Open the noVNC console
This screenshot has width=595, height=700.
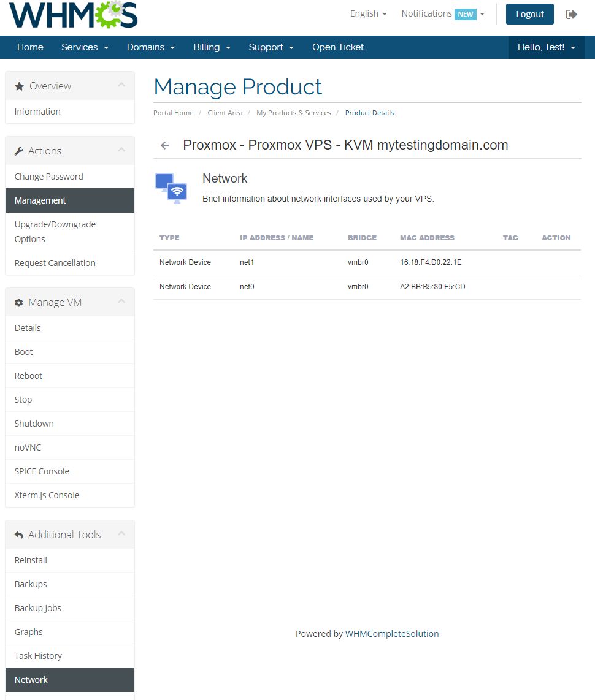(x=70, y=448)
